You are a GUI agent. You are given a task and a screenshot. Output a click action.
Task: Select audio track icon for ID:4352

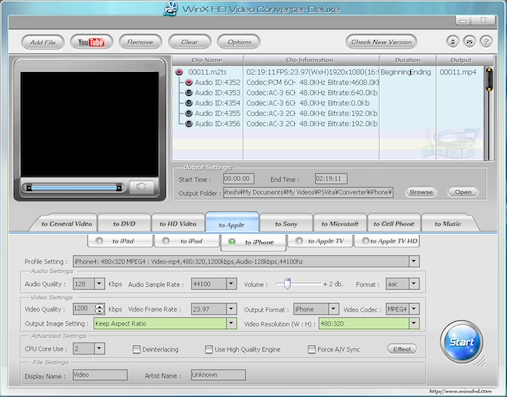point(189,82)
